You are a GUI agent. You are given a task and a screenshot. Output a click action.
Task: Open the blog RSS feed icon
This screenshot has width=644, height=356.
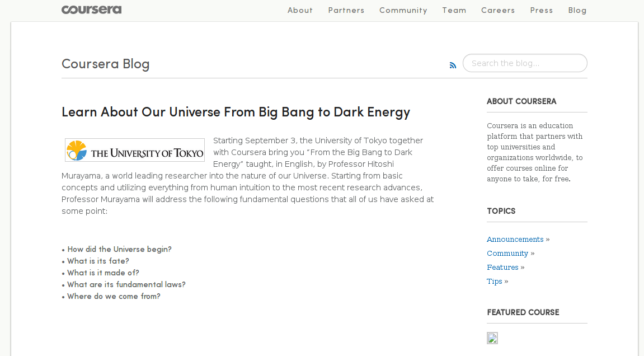(453, 65)
